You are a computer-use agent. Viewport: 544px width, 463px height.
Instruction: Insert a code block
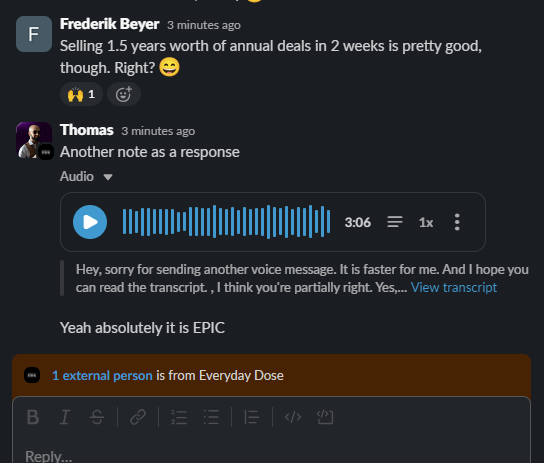325,417
